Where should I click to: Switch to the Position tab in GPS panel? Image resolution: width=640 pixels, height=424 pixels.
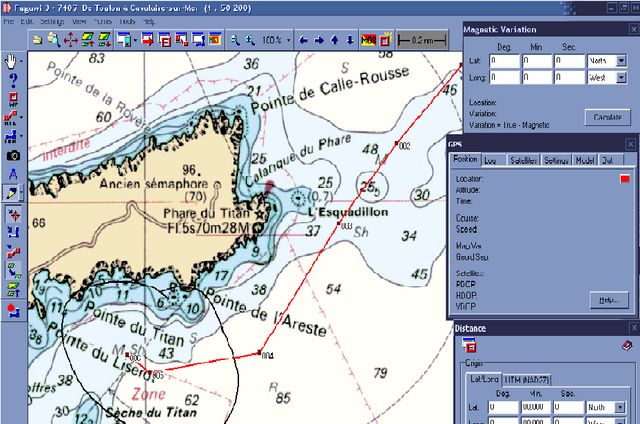point(465,160)
